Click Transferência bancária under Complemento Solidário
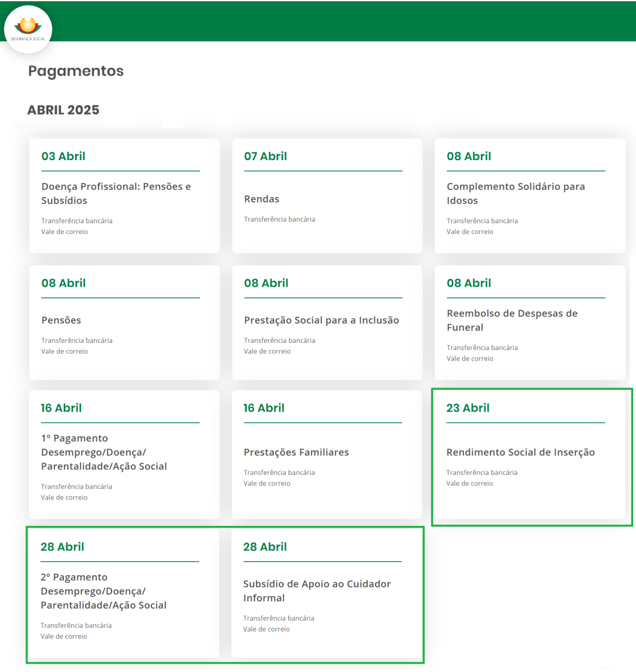The image size is (636, 672). click(482, 221)
